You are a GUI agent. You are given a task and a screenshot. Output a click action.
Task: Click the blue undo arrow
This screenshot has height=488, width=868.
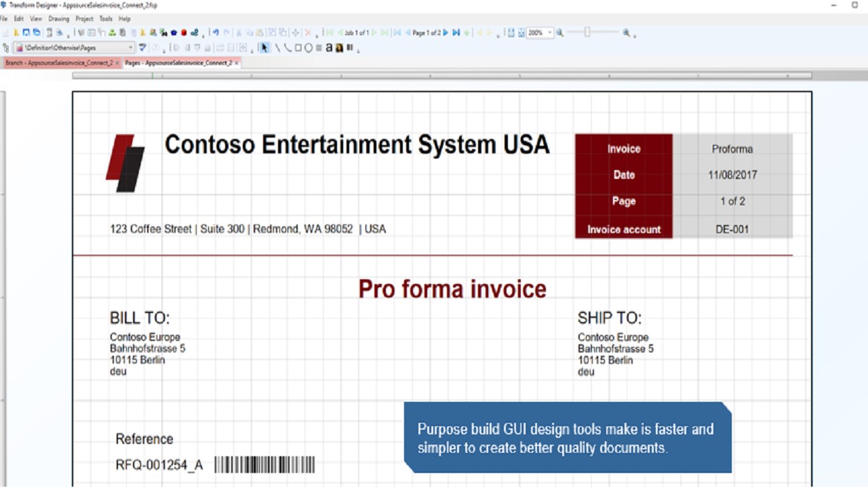[x=216, y=33]
